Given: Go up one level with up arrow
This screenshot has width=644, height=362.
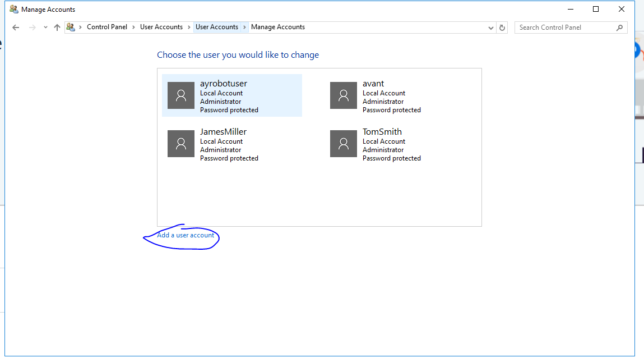Looking at the screenshot, I should click(57, 28).
